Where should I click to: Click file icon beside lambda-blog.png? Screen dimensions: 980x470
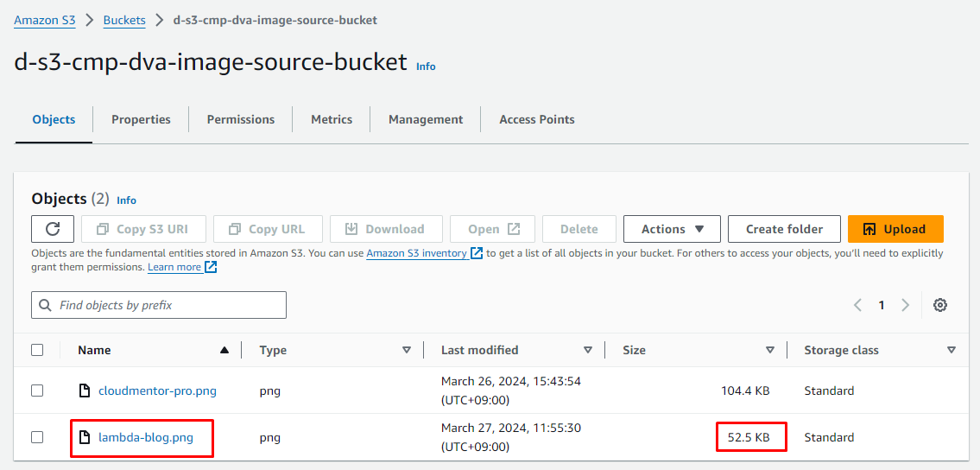point(85,437)
